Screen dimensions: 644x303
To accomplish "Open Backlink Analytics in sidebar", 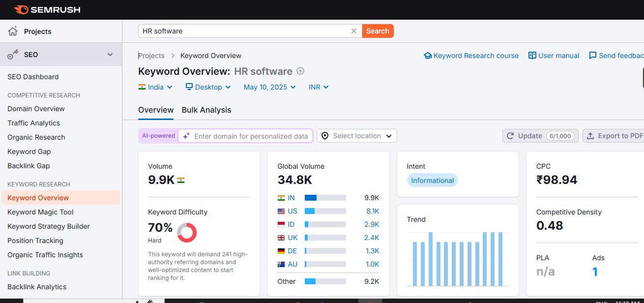I will 37,287.
